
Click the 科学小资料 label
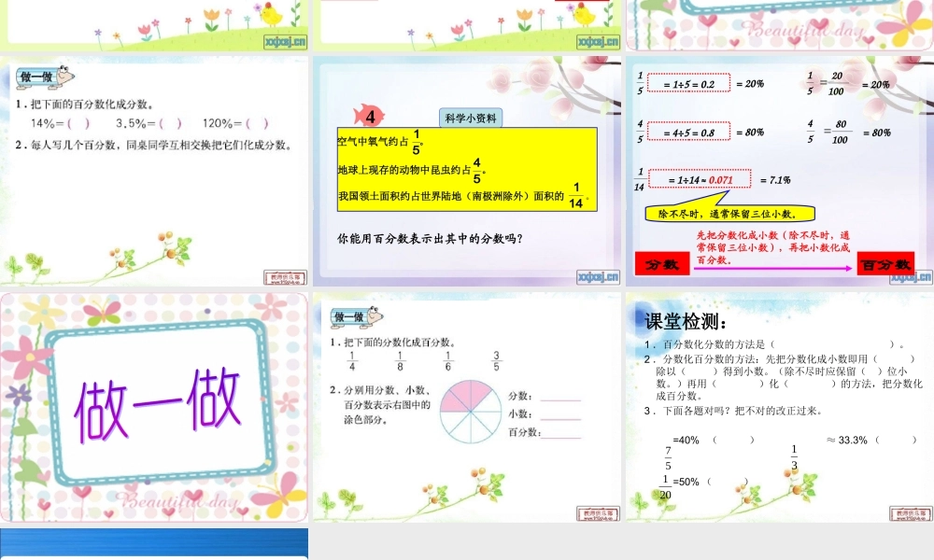tap(471, 118)
